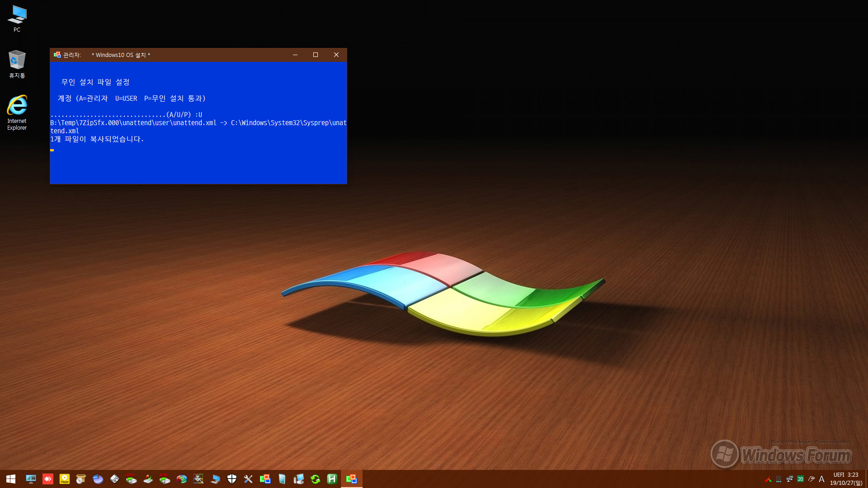Open the light blue booklet taskbar icon

pyautogui.click(x=282, y=479)
